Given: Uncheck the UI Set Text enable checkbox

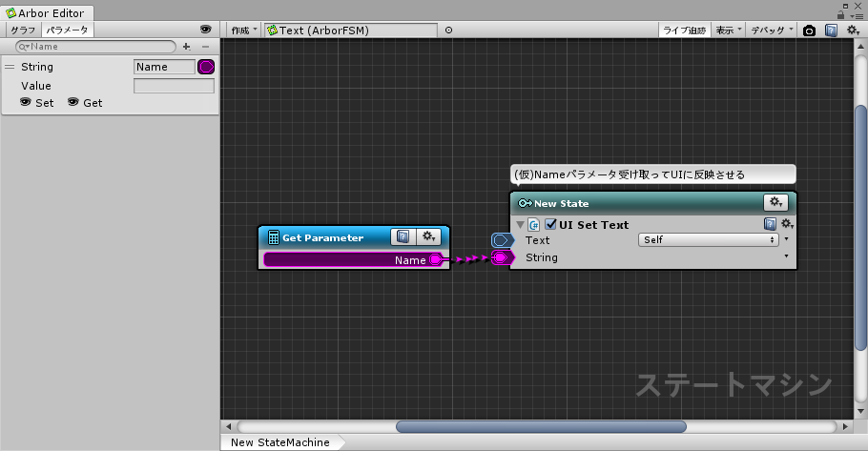Looking at the screenshot, I should tap(550, 225).
